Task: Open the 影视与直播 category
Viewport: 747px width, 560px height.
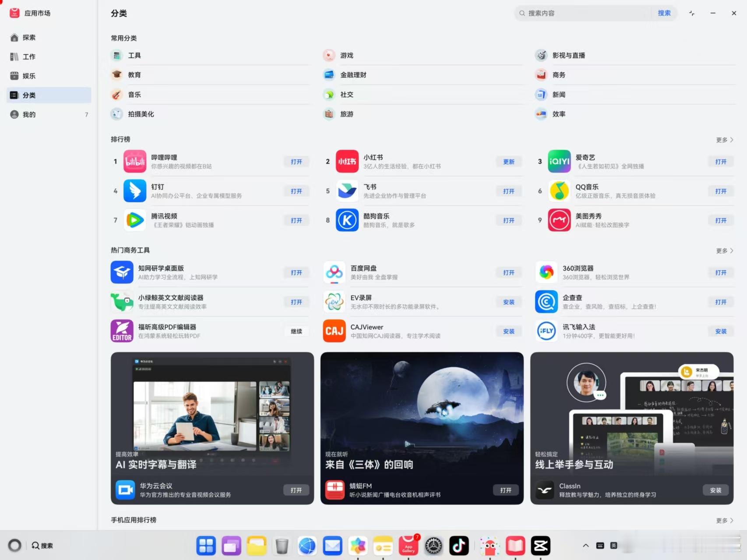Action: click(x=634, y=56)
